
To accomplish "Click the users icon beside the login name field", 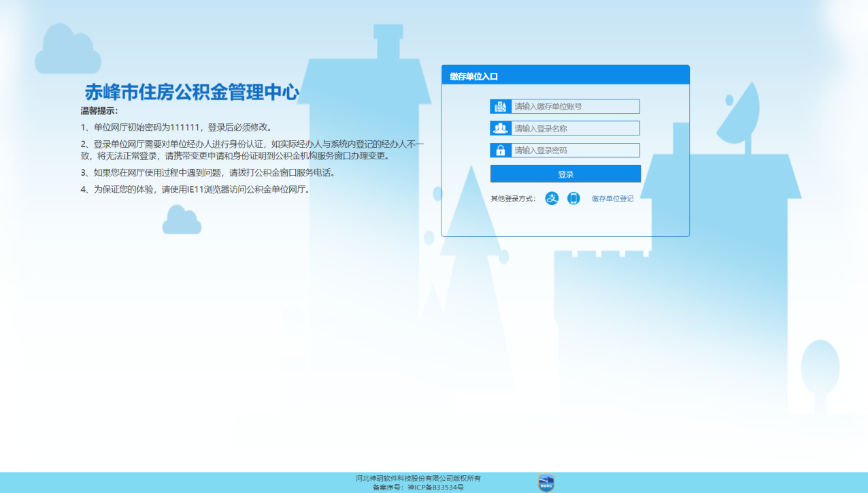I will (x=501, y=128).
